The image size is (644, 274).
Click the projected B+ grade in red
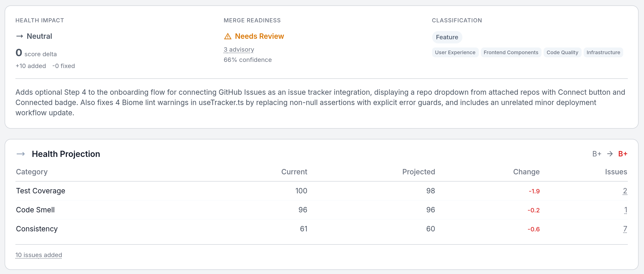click(623, 154)
